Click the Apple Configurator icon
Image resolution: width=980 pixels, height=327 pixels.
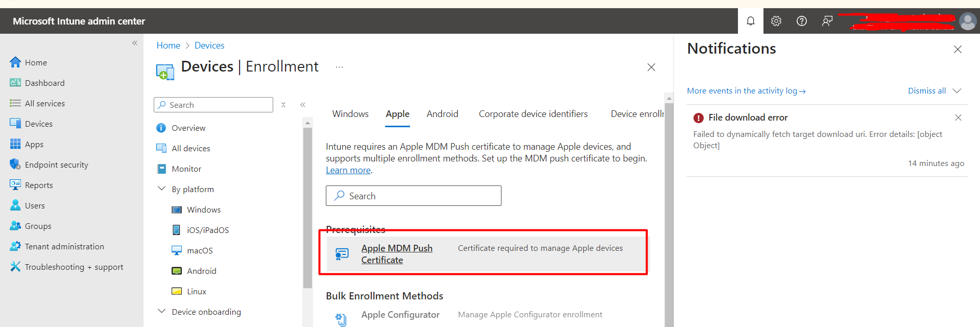pos(341,319)
